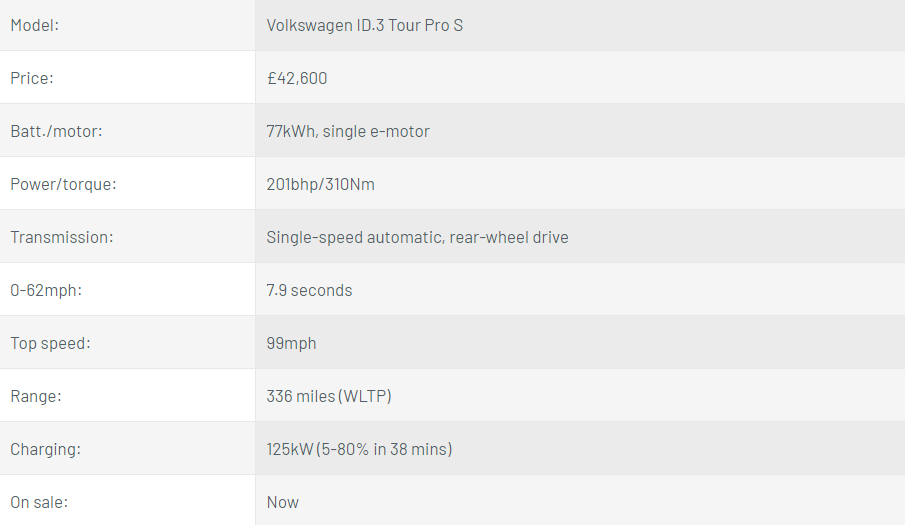Click the £42,600 price value
This screenshot has width=905, height=525.
point(297,78)
